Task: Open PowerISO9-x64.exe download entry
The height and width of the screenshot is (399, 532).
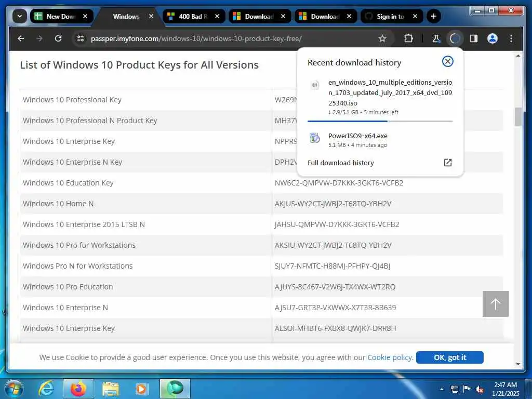Action: (380, 140)
